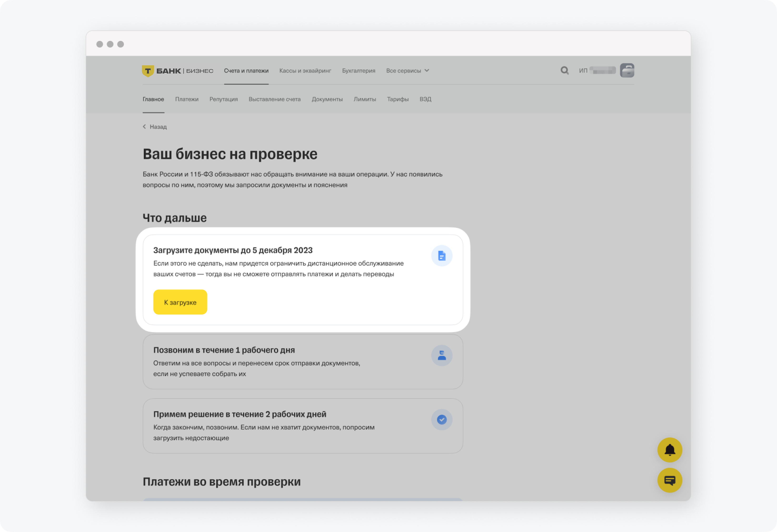Click the БАНК | БИЗНЕС wordmark
This screenshot has width=777, height=532.
point(184,71)
